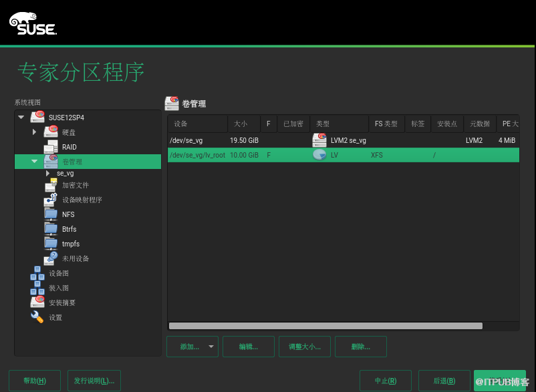Click the tmpfs folder icon
The image size is (536, 392).
pos(51,244)
